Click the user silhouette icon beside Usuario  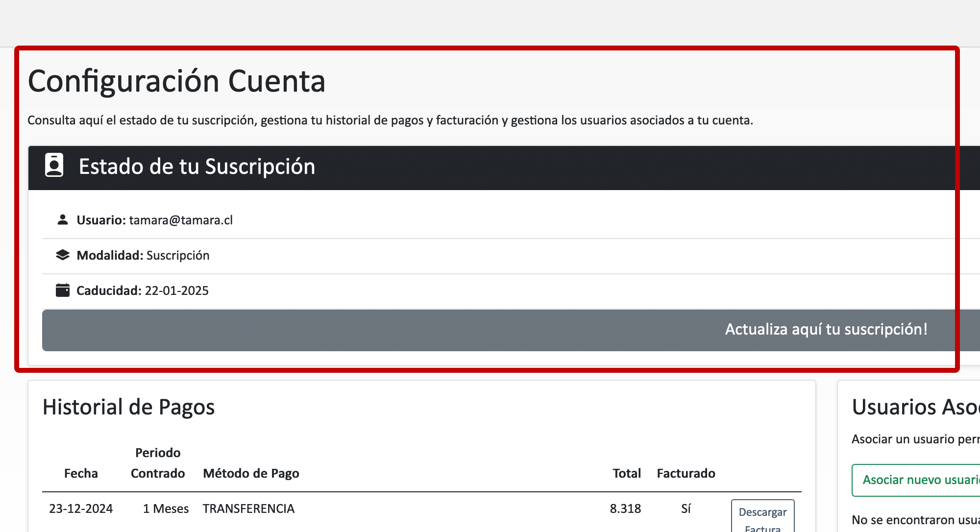point(62,220)
